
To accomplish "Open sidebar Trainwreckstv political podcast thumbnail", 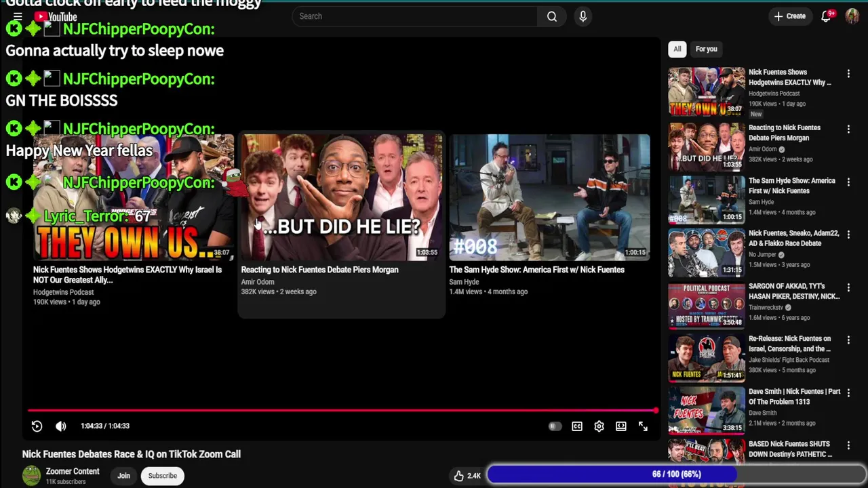I will point(707,306).
